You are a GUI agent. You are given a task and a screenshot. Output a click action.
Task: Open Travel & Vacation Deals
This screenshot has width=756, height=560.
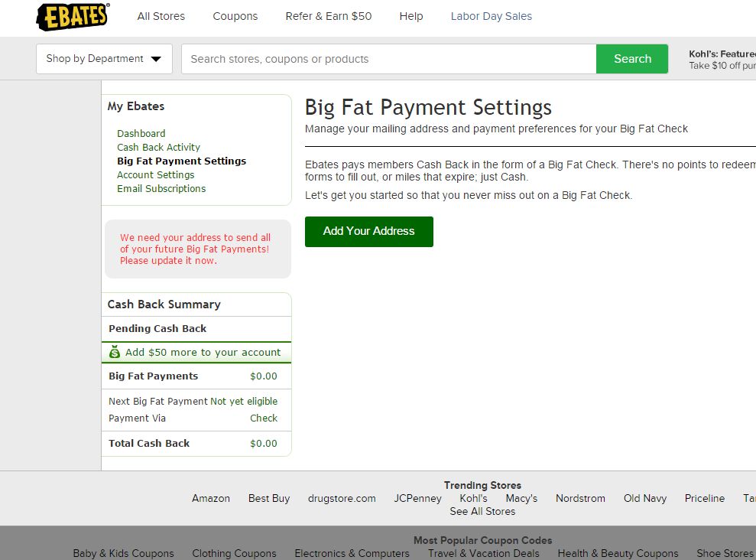(x=484, y=553)
